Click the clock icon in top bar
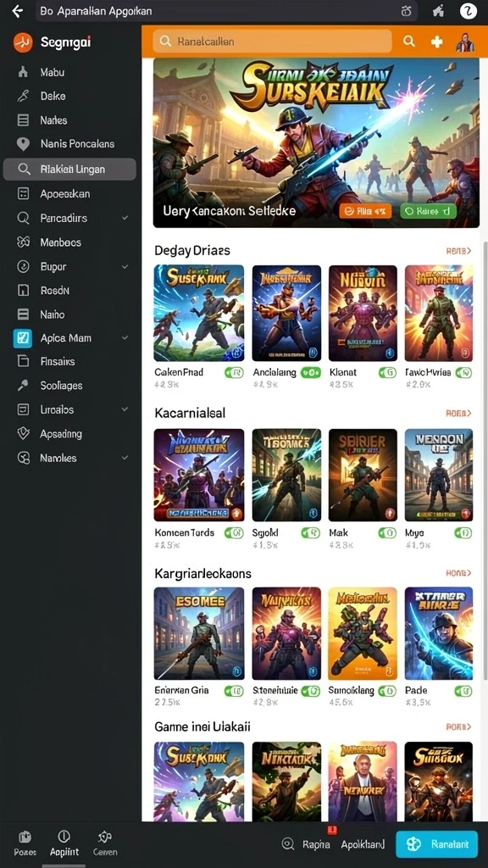The width and height of the screenshot is (488, 868). click(x=406, y=10)
